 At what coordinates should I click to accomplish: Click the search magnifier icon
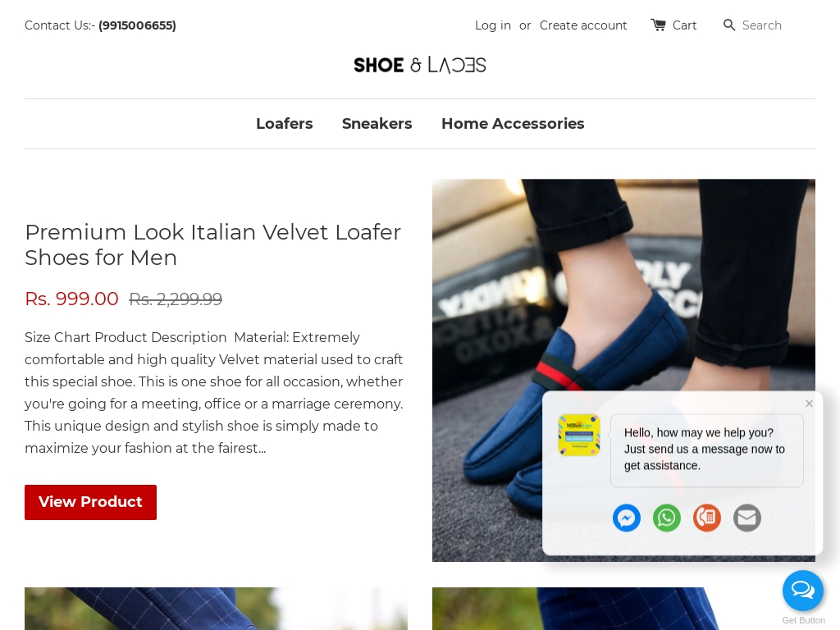coord(728,25)
